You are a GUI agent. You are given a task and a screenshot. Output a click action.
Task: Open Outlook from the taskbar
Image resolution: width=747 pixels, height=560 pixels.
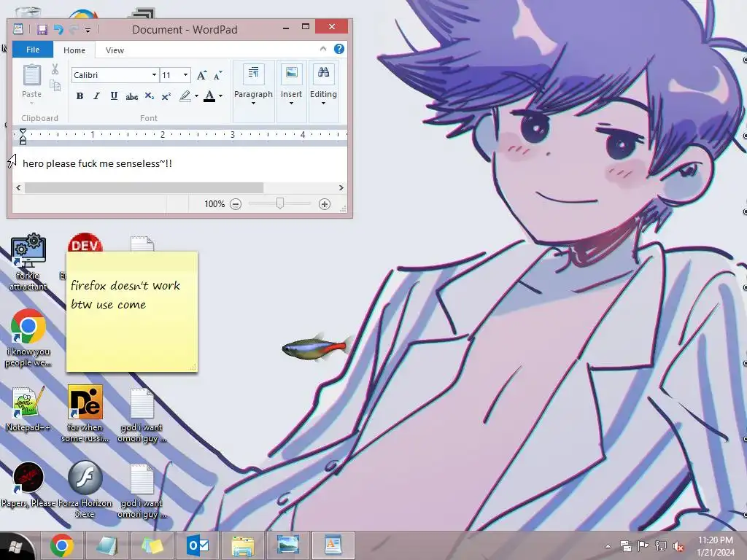click(197, 545)
